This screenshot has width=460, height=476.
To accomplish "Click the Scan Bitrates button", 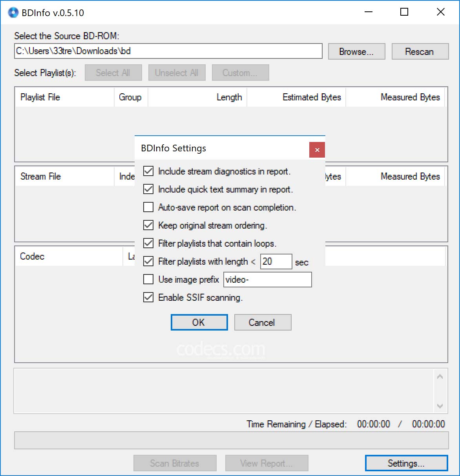I will (175, 463).
